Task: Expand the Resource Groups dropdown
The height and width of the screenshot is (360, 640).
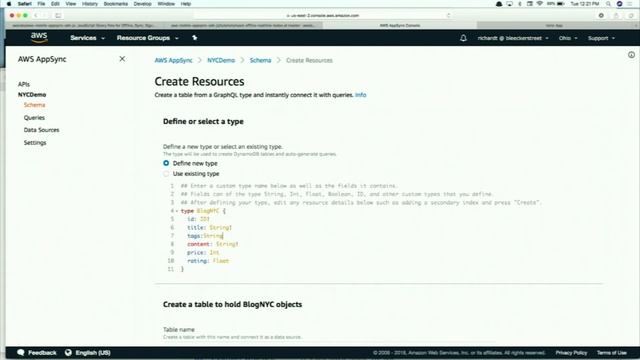Action: pos(147,38)
